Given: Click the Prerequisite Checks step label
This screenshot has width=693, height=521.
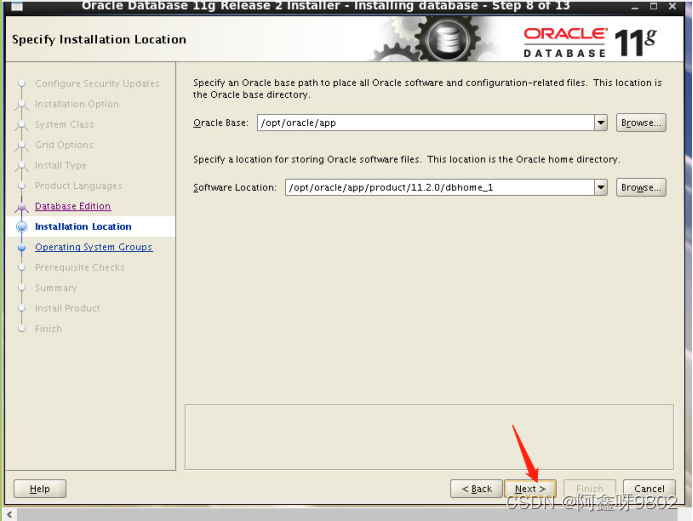Looking at the screenshot, I should click(80, 267).
